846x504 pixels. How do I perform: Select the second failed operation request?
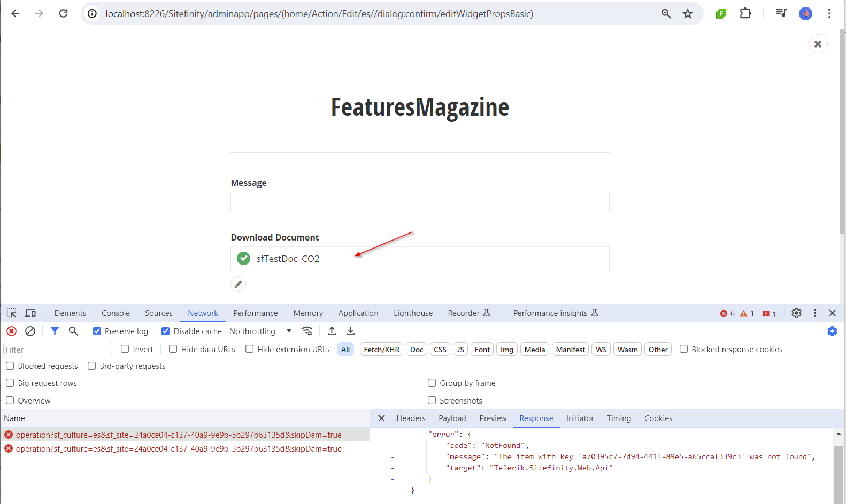pyautogui.click(x=185, y=449)
